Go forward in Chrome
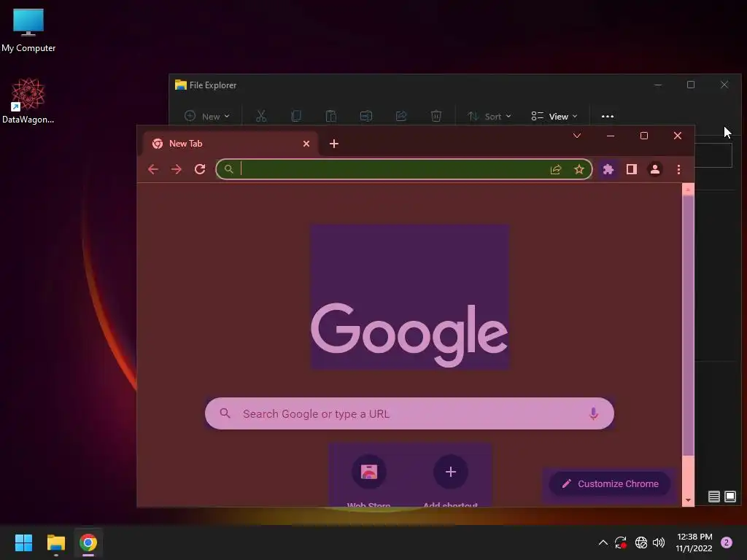Screen dimensions: 747x560 coord(177,169)
